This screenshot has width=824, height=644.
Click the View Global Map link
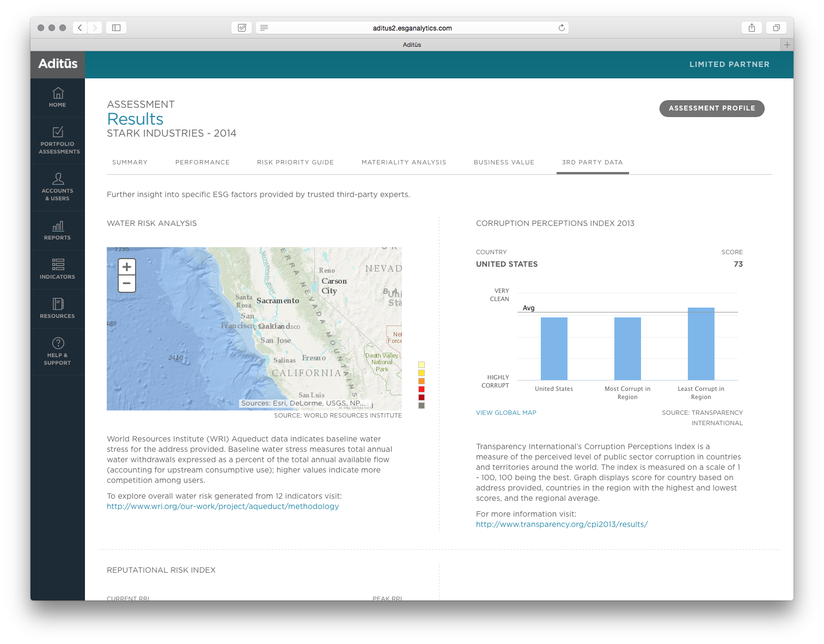coord(506,413)
